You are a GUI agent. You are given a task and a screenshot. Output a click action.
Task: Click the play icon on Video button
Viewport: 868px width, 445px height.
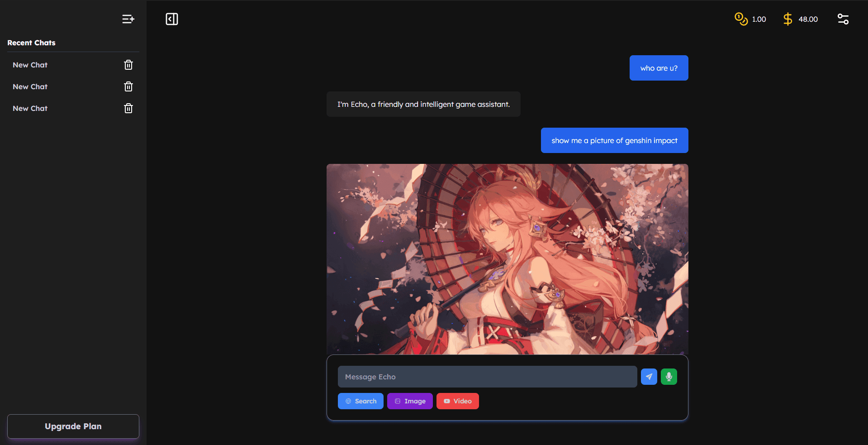(x=446, y=401)
